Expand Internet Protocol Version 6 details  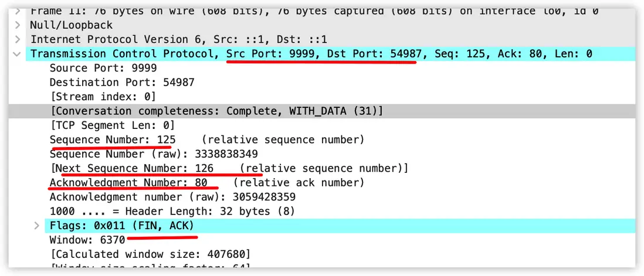tap(18, 39)
